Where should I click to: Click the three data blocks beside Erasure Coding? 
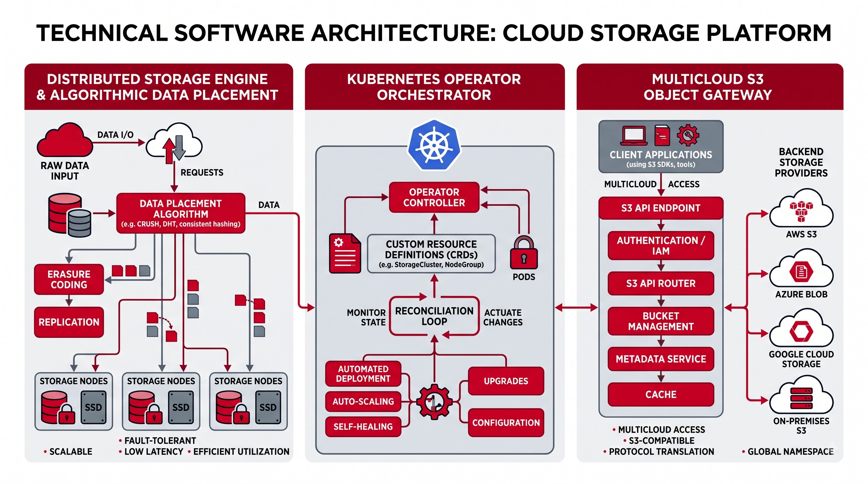click(131, 271)
